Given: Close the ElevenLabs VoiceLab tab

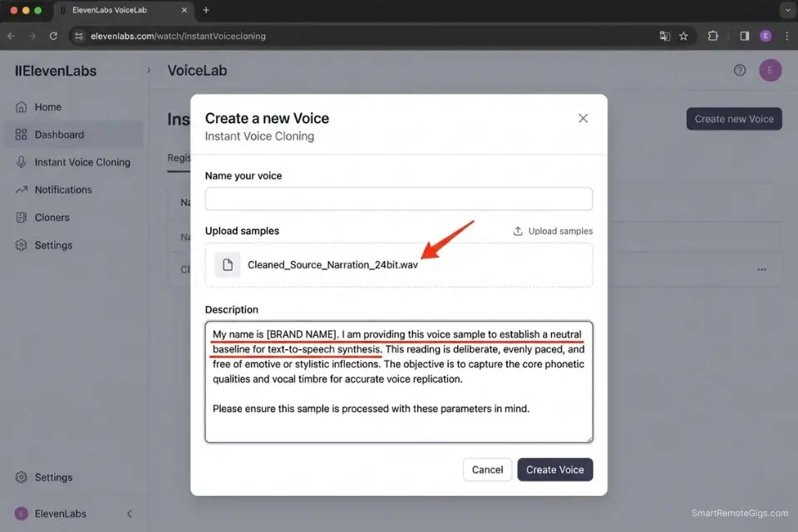Looking at the screenshot, I should click(x=185, y=10).
